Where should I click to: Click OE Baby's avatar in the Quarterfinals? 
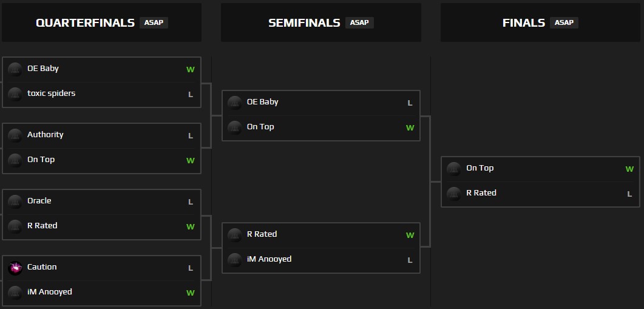[15, 69]
